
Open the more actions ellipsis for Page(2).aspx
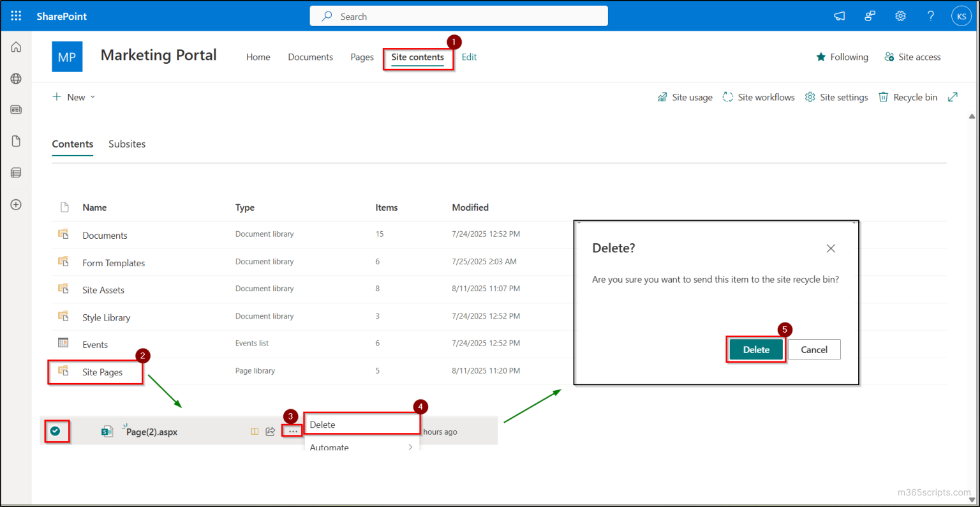coord(292,431)
